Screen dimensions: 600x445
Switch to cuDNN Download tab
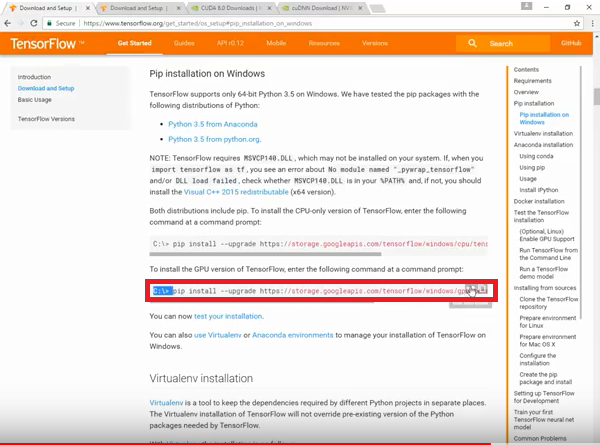click(321, 8)
